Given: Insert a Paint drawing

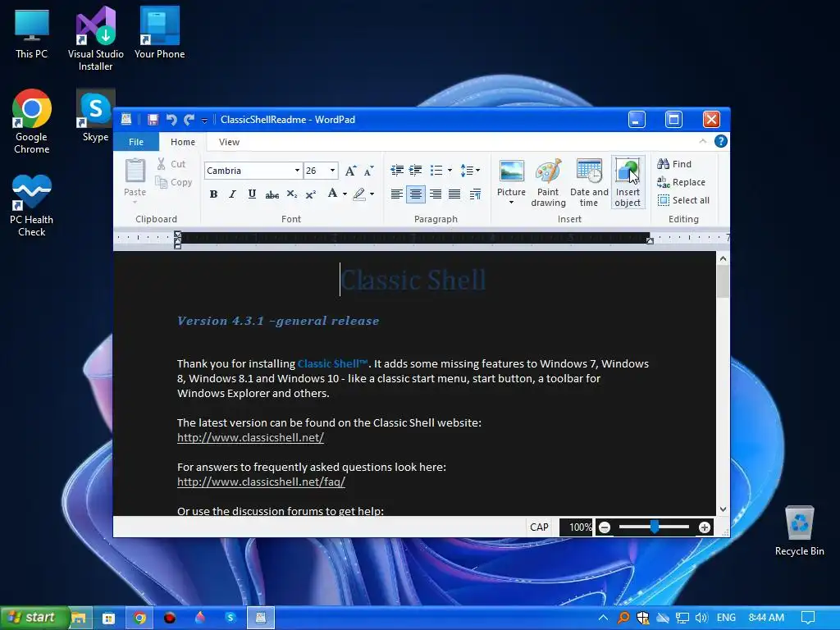Looking at the screenshot, I should pos(548,183).
